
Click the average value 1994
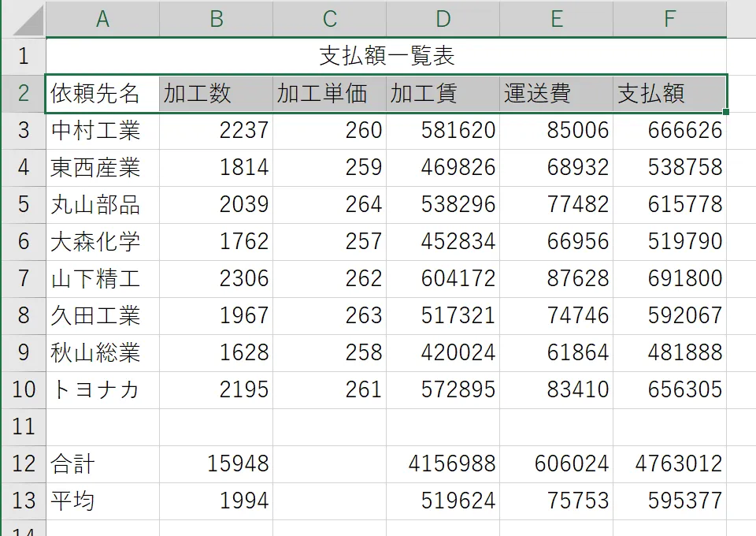point(216,501)
